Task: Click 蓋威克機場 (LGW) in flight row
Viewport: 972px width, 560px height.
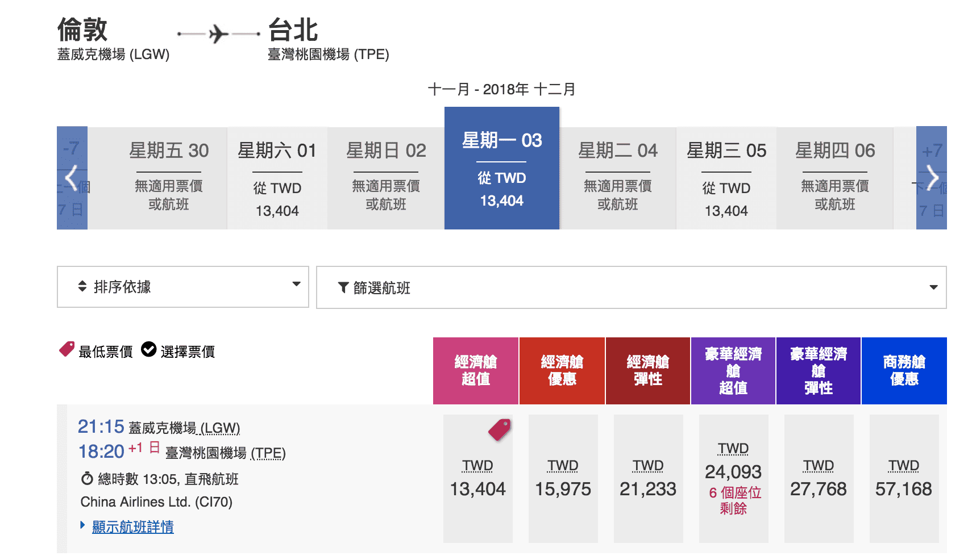Action: click(x=184, y=428)
